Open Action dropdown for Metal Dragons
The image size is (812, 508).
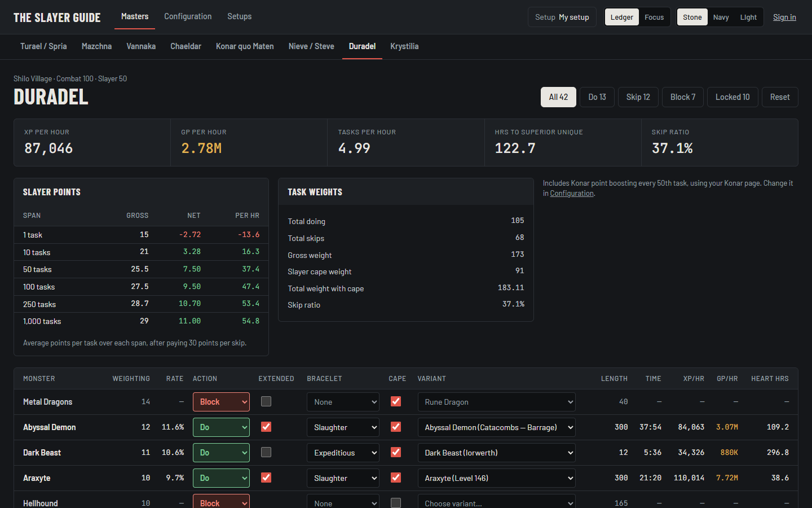click(221, 402)
